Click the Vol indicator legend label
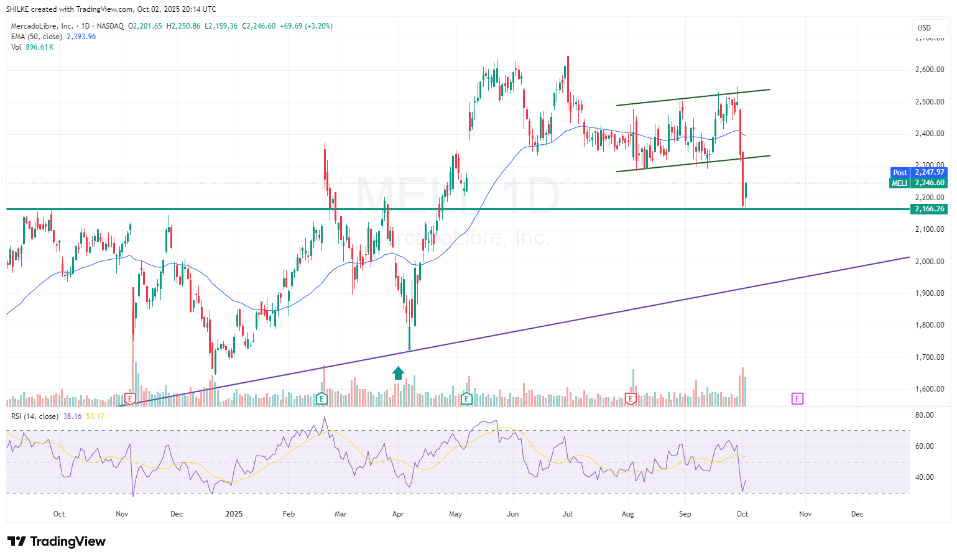This screenshot has height=560, width=957. coord(16,47)
